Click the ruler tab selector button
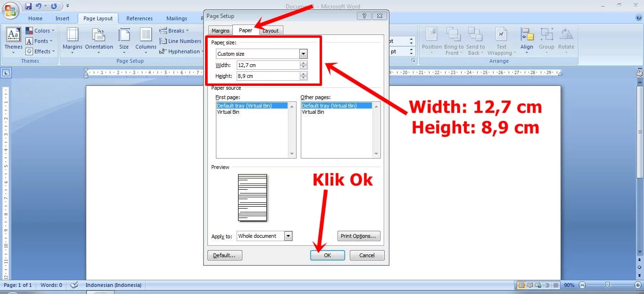 coord(6,73)
